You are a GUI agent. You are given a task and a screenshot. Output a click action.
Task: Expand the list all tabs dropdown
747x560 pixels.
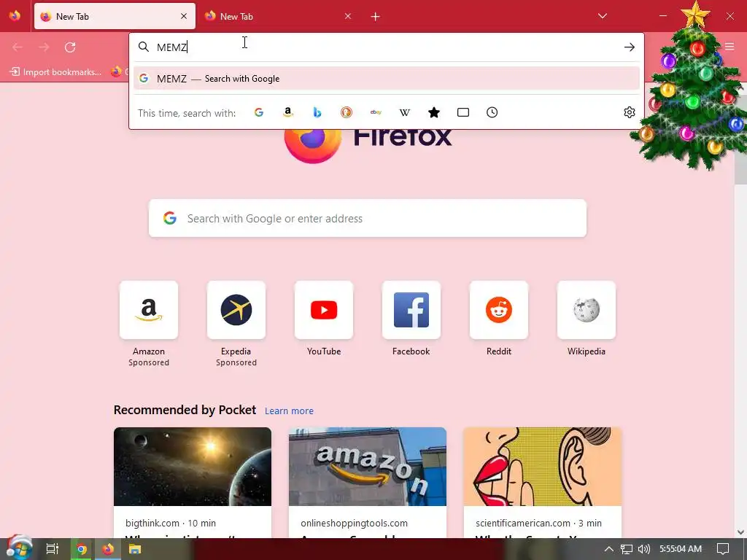pyautogui.click(x=602, y=16)
